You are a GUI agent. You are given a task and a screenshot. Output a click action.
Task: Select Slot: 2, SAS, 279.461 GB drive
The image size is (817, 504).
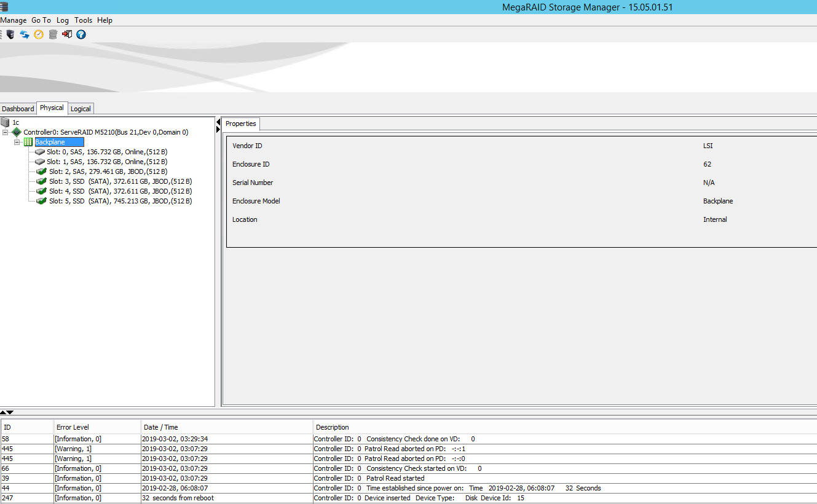(108, 171)
